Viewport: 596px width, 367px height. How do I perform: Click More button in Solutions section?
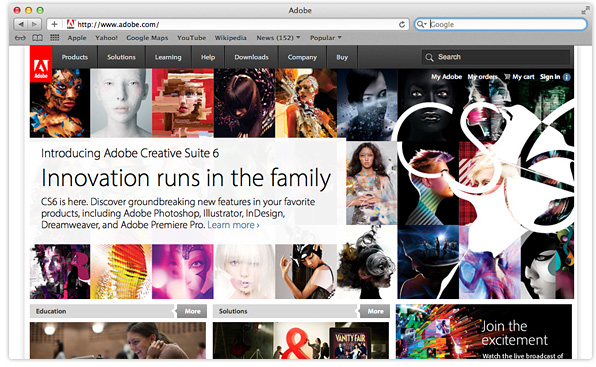pyautogui.click(x=375, y=311)
